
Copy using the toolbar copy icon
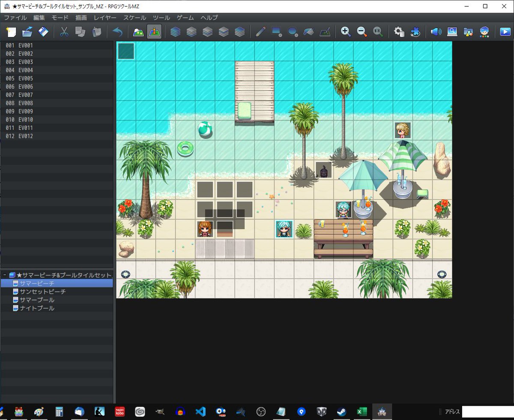[80, 32]
